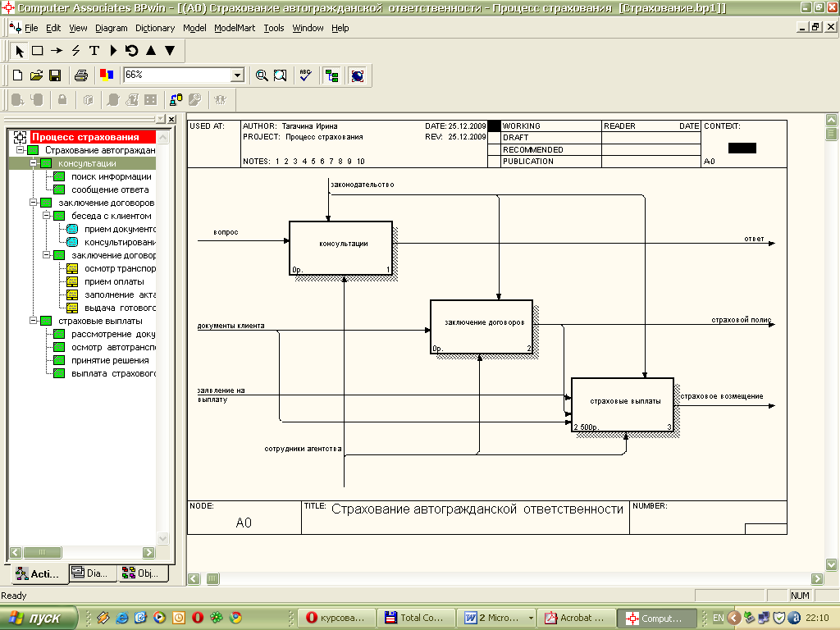The height and width of the screenshot is (630, 840).
Task: Switch to курсова... Opera taskbar button
Action: pyautogui.click(x=336, y=618)
